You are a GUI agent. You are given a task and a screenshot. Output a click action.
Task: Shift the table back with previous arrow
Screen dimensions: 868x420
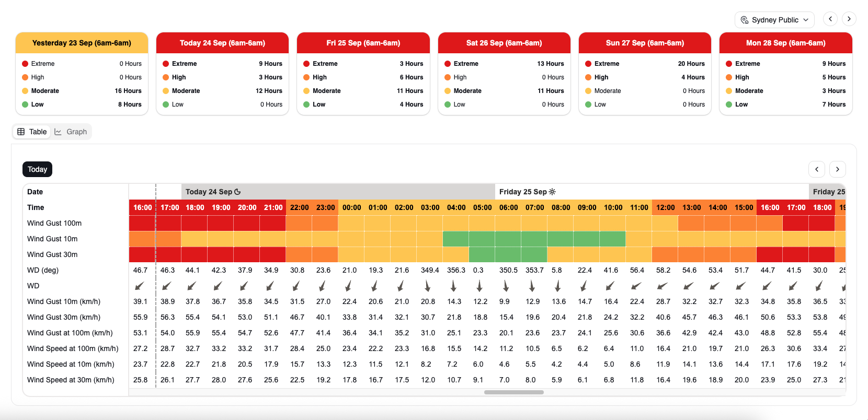(x=817, y=169)
